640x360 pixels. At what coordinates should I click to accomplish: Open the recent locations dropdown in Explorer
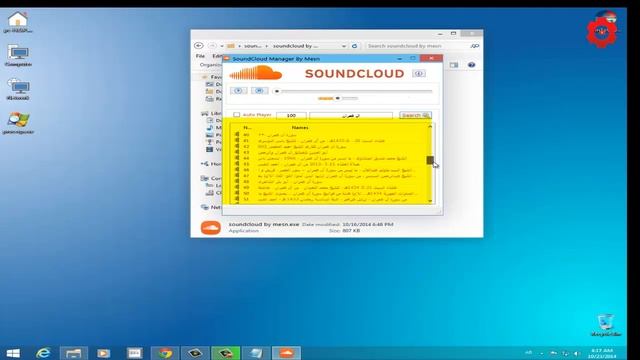click(222, 46)
